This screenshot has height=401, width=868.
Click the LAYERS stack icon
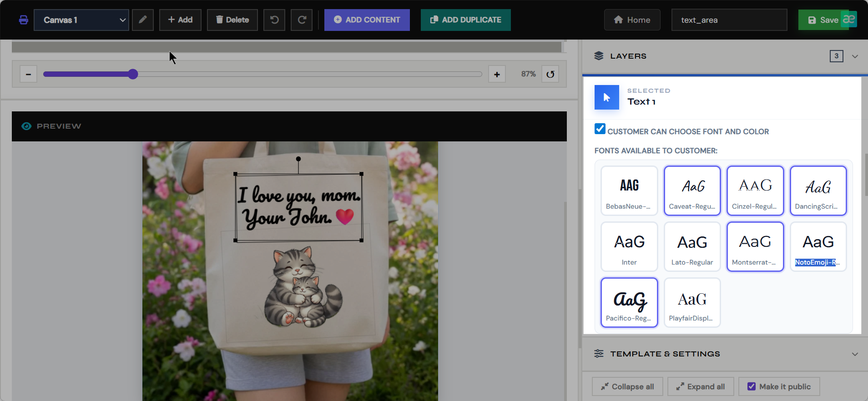pos(599,56)
